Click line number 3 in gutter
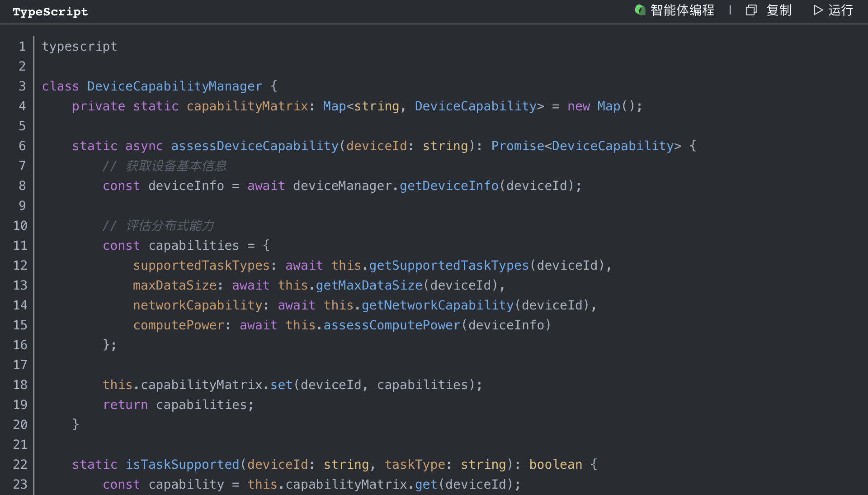Viewport: 868px width, 495px height. (22, 86)
